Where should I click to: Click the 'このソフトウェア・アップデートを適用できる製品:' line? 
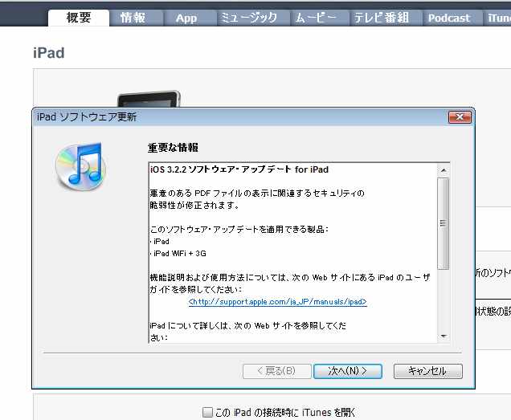tap(239, 230)
